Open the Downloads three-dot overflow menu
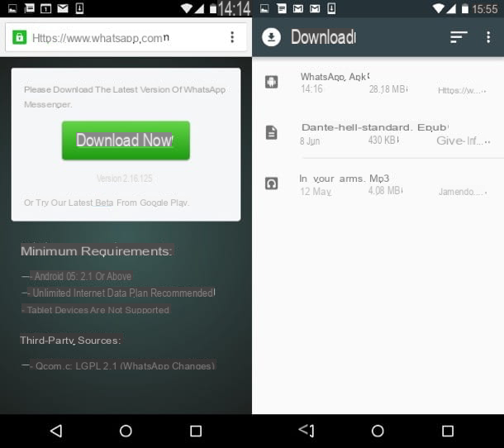 pyautogui.click(x=488, y=37)
